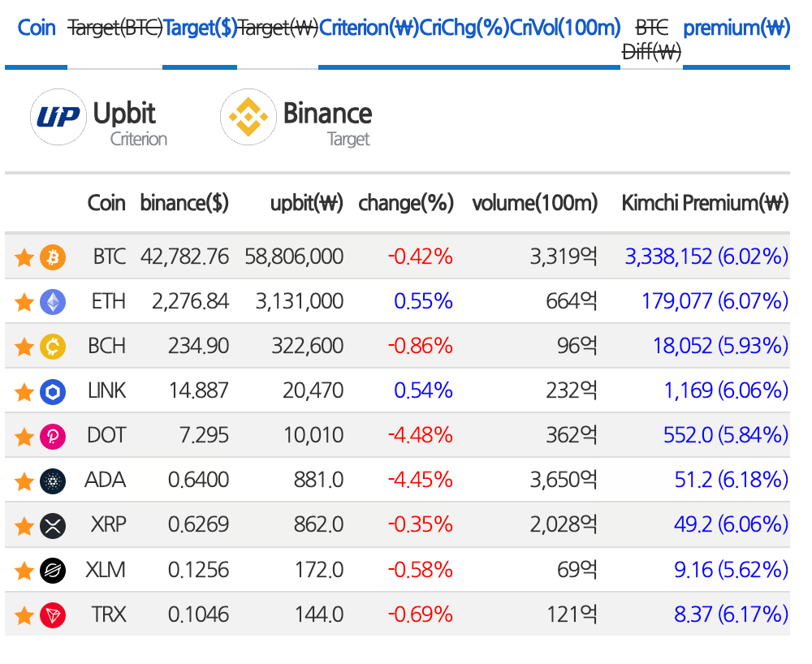Unstar the ETH favorite marker
The height and width of the screenshot is (664, 812).
pyautogui.click(x=24, y=300)
